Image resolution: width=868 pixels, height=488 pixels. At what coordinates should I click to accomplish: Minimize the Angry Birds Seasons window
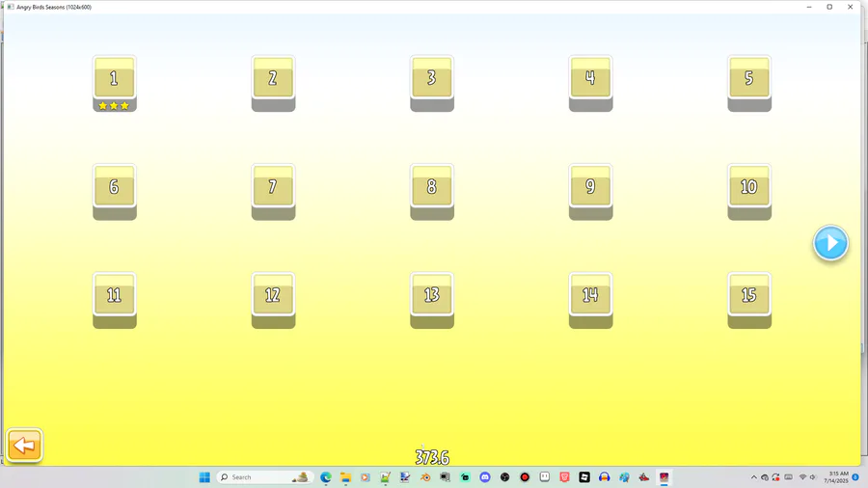point(809,7)
